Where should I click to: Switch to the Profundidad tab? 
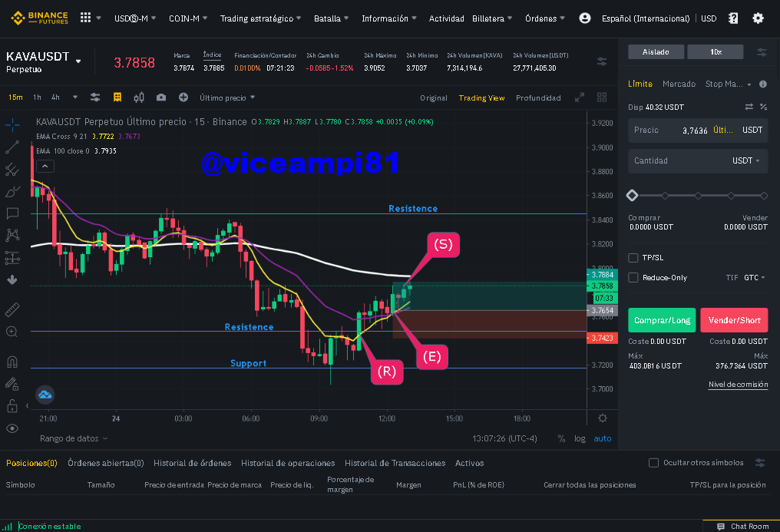click(x=538, y=98)
